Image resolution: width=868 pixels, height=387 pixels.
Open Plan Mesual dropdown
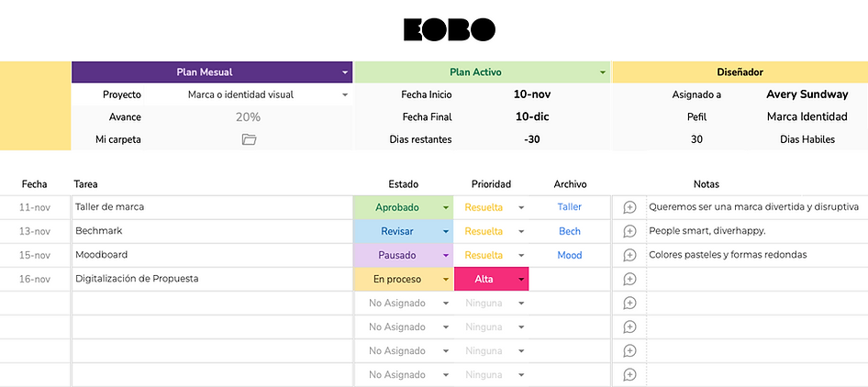click(x=345, y=72)
